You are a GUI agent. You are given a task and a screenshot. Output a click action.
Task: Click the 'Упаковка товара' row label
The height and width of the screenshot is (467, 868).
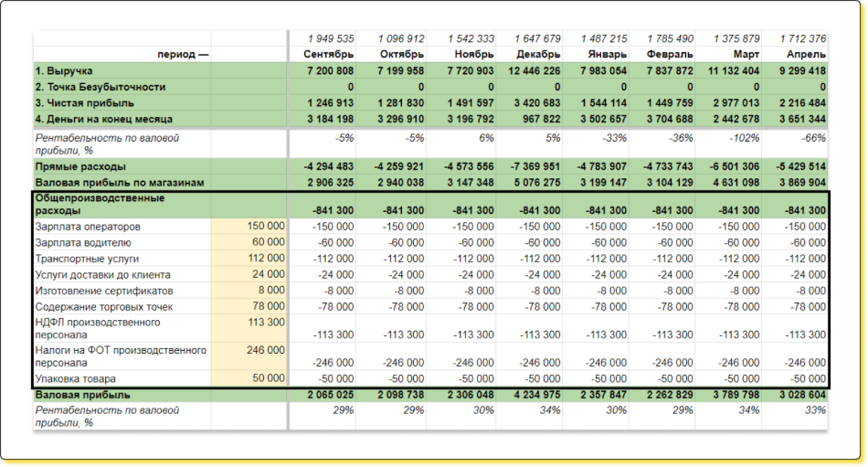[75, 379]
